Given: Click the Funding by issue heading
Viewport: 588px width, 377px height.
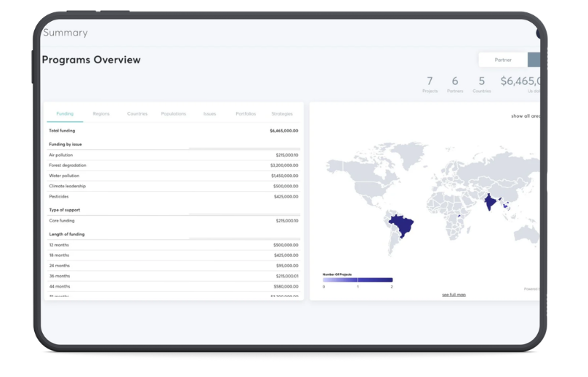Looking at the screenshot, I should click(65, 145).
